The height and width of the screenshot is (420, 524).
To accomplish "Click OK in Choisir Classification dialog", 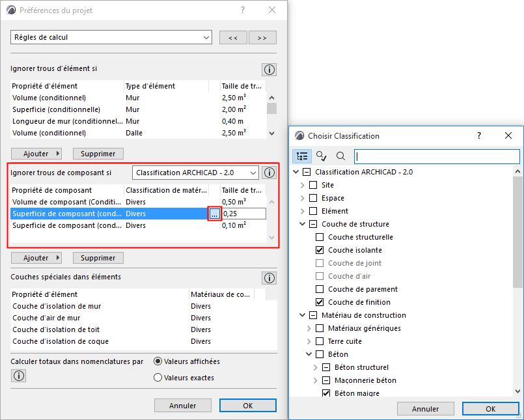I will point(491,409).
